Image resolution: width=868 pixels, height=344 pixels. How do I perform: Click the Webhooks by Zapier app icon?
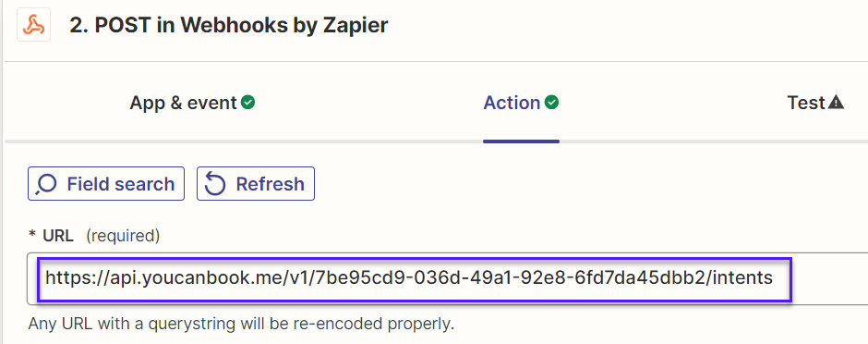34,25
